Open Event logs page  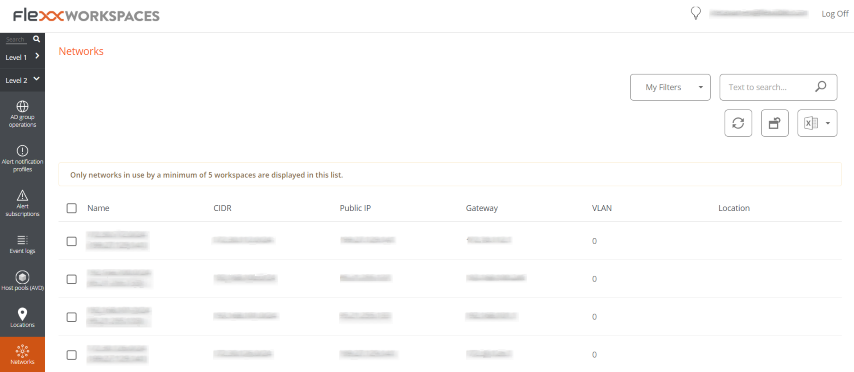(22, 244)
